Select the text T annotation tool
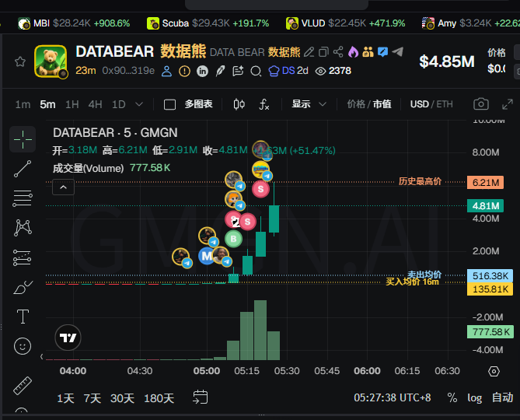This screenshot has width=520, height=420. [x=23, y=317]
